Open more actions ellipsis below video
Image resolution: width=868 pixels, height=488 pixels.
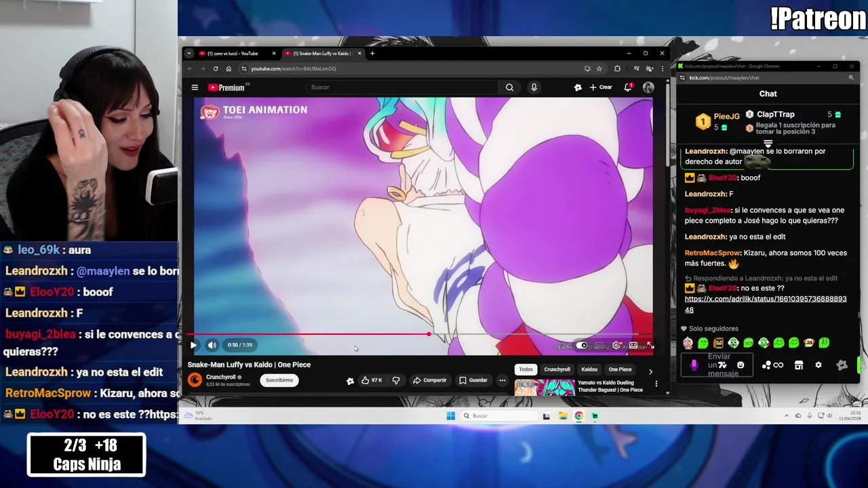(x=502, y=380)
